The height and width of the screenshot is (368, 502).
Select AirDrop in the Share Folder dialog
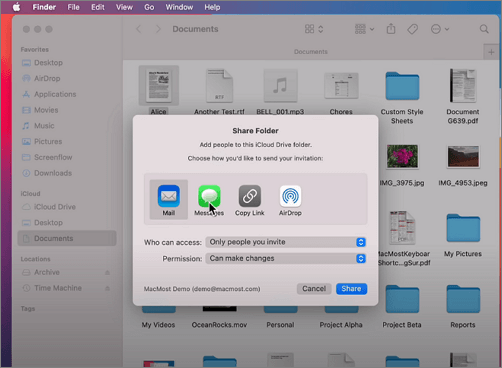(290, 200)
